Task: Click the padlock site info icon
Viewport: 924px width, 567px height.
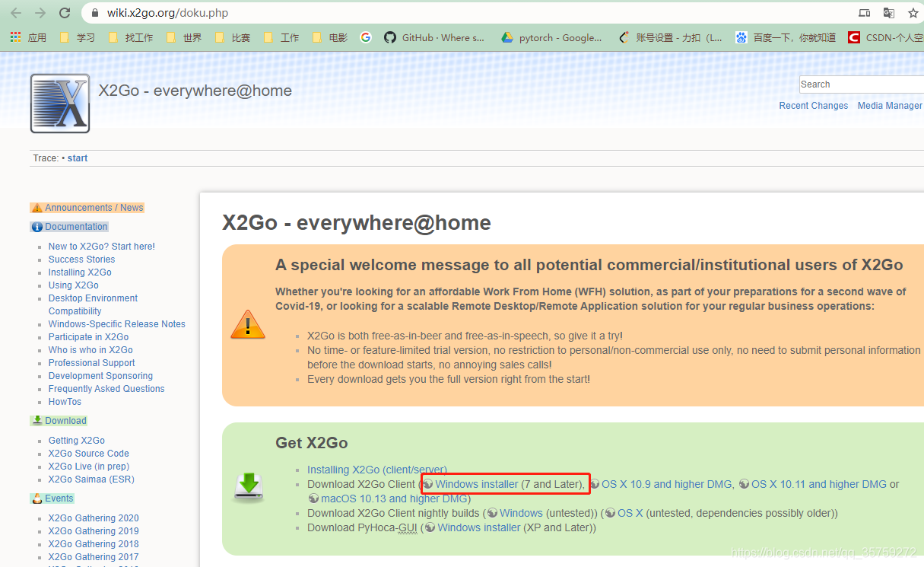Action: pyautogui.click(x=95, y=13)
